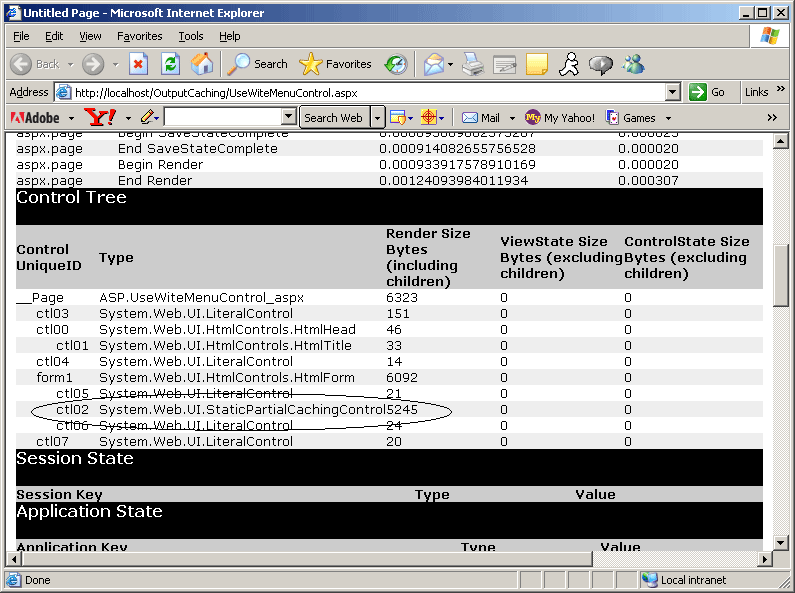Open the Favorites star panel

pyautogui.click(x=336, y=64)
